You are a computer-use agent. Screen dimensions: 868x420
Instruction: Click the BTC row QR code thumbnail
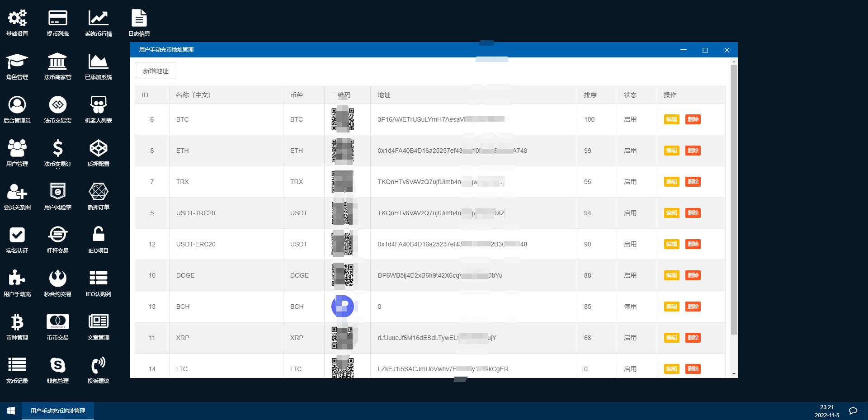[x=343, y=119]
